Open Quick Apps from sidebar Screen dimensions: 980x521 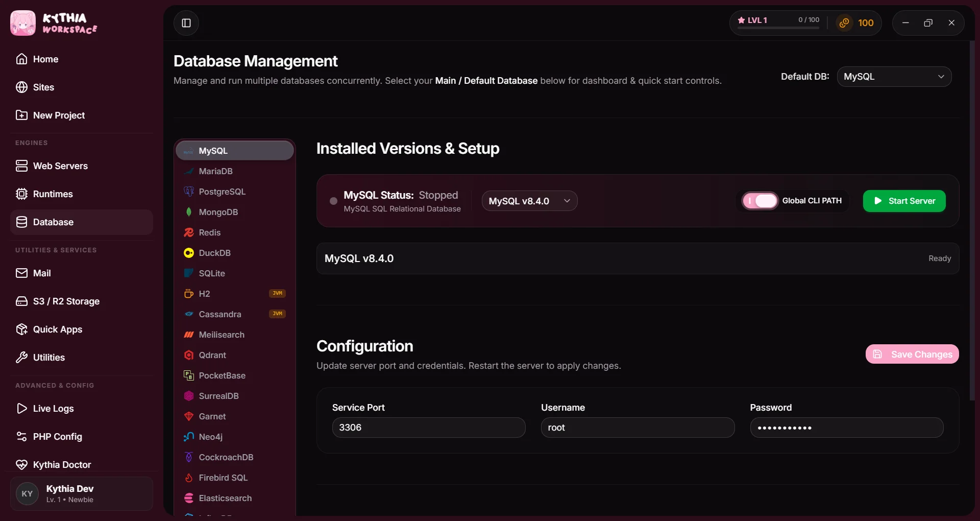[82, 329]
